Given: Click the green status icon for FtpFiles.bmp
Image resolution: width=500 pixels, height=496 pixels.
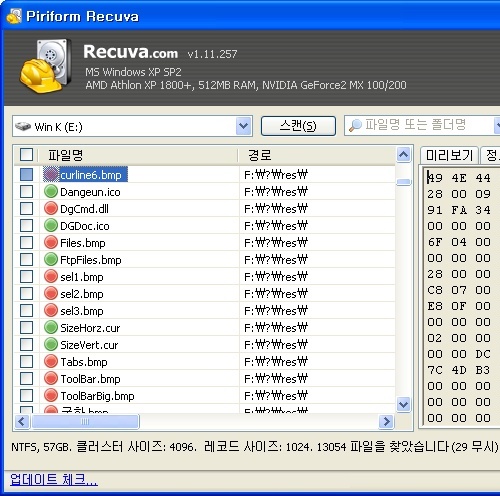Looking at the screenshot, I should (51, 260).
